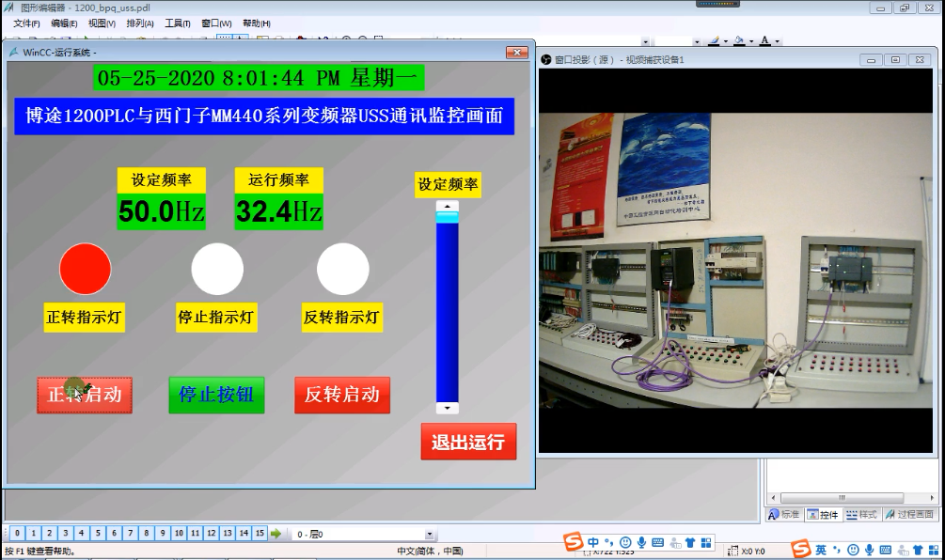Toggle layer 0 visibility button
945x560 pixels.
pyautogui.click(x=18, y=534)
